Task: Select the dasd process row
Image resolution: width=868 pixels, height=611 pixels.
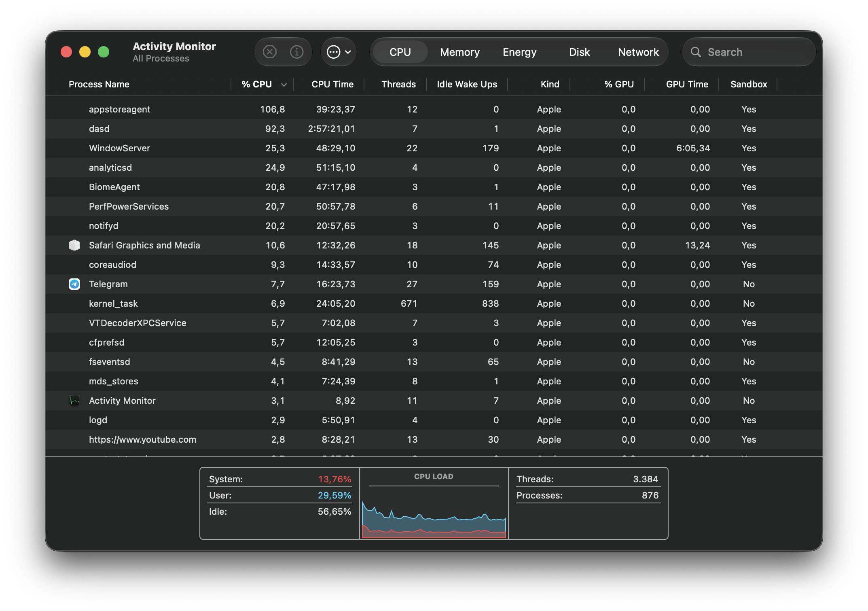Action: [434, 129]
